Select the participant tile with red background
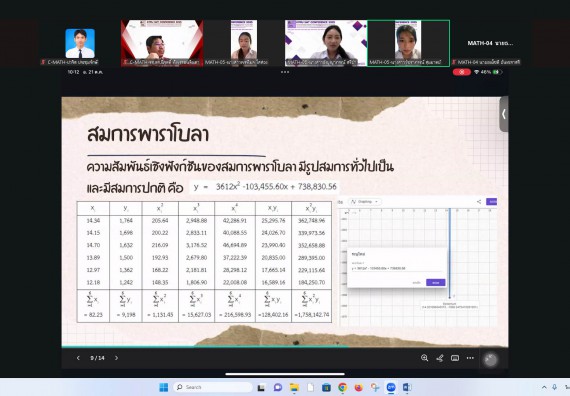The image size is (570, 396). 162,43
